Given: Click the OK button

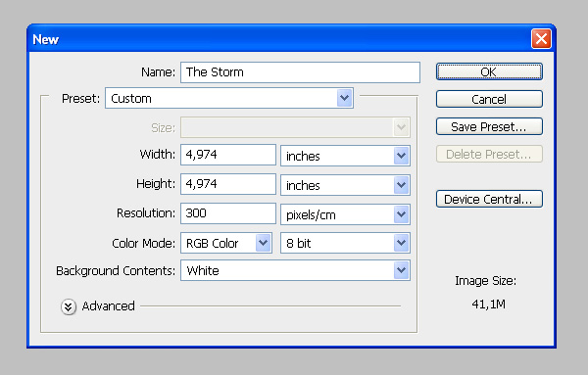Looking at the screenshot, I should point(489,71).
